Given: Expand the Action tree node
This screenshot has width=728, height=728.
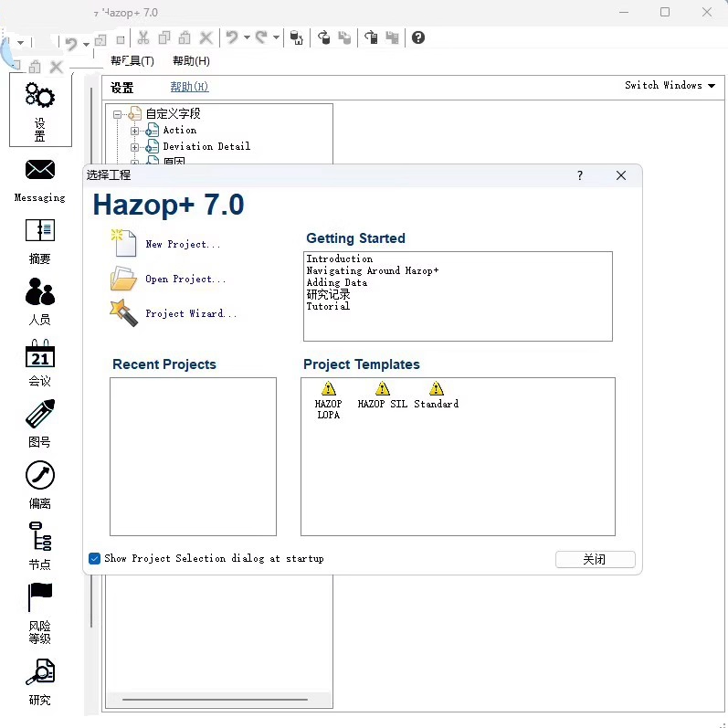Looking at the screenshot, I should [134, 131].
